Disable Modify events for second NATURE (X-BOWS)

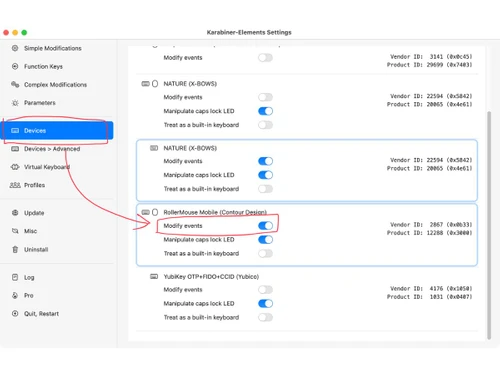(265, 161)
